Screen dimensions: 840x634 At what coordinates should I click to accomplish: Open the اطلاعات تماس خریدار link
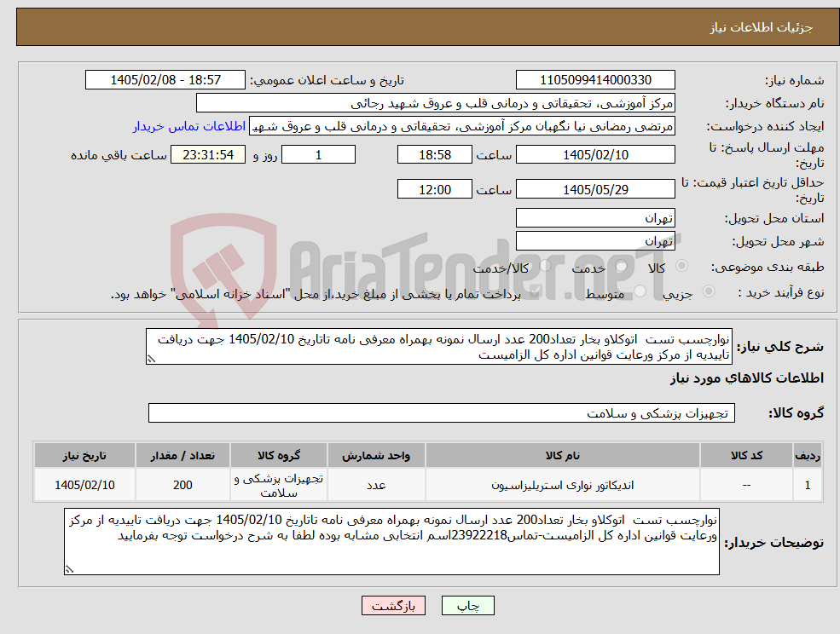point(189,126)
